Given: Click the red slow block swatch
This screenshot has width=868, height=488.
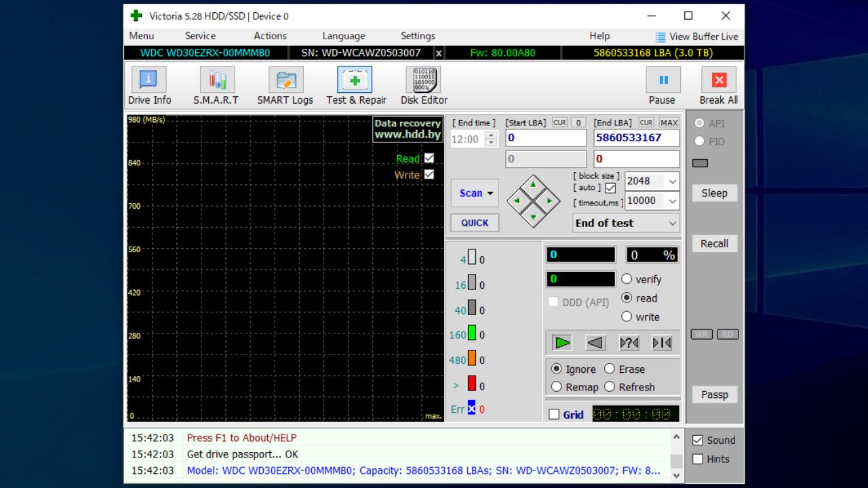Looking at the screenshot, I should point(472,384).
